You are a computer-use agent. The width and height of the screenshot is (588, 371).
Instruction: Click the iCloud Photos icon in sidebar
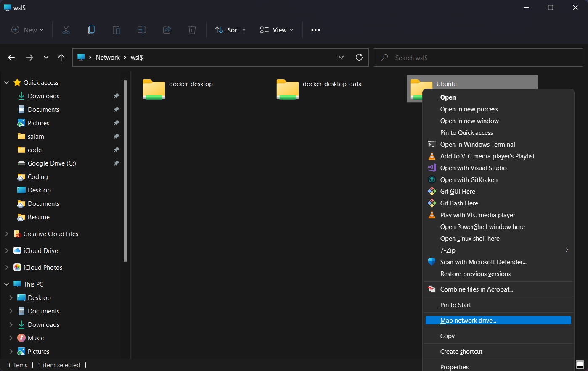17,268
